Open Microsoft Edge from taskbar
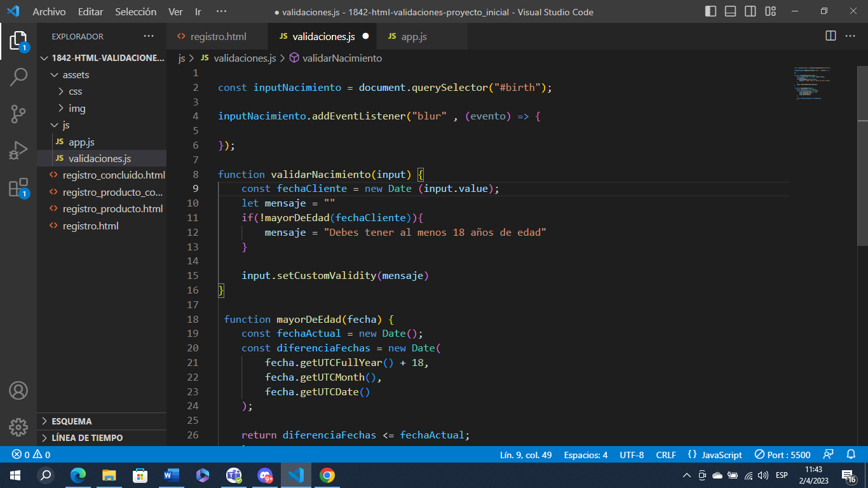Viewport: 868px width, 488px height. tap(78, 475)
